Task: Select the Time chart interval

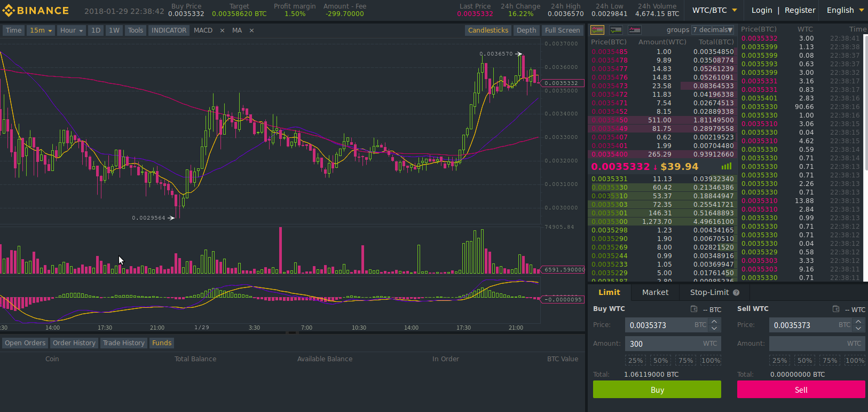Action: tap(13, 30)
